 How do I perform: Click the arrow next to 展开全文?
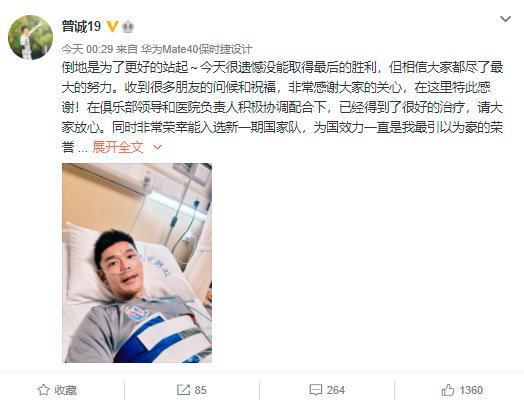157,147
